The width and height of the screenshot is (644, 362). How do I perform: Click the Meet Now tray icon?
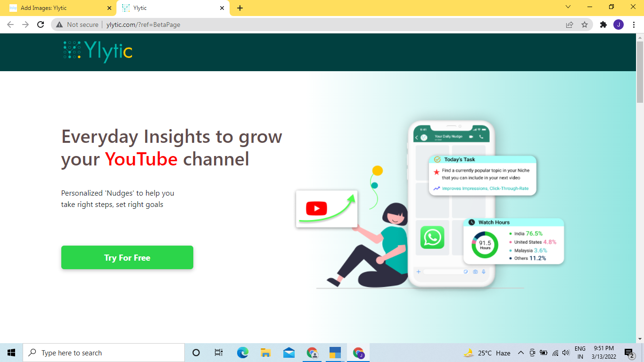point(532,353)
